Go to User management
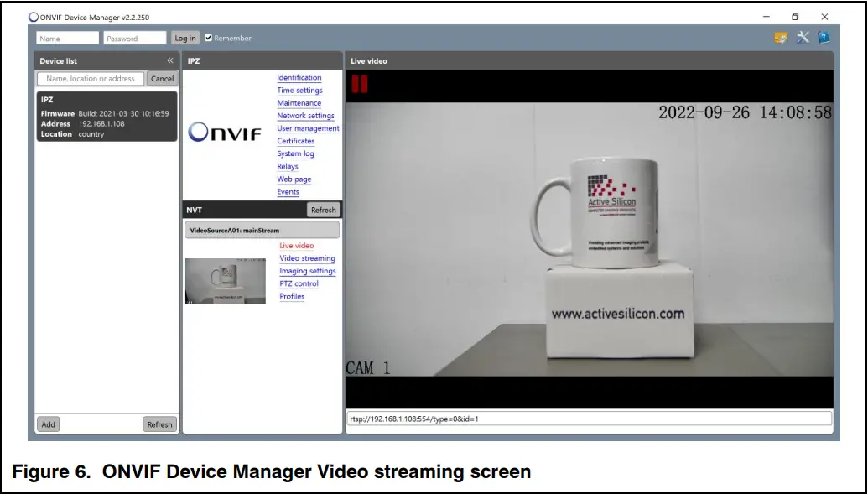Screen dimensions: 868x494 (x=308, y=128)
